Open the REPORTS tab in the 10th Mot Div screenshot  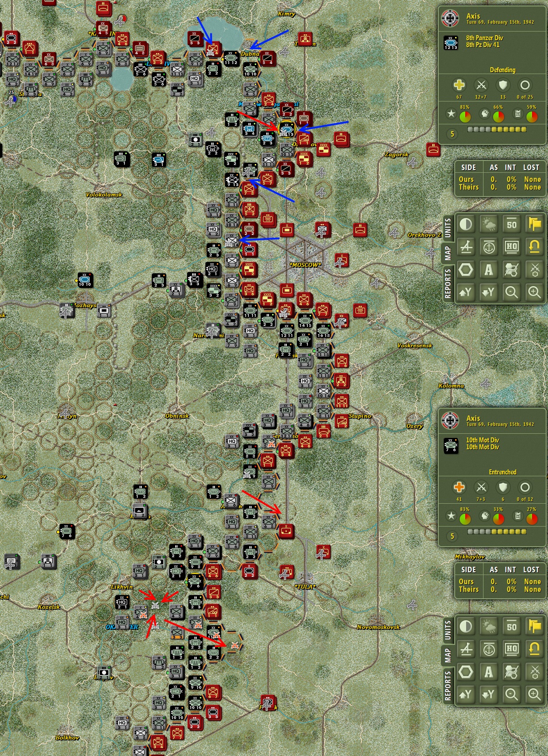point(448,686)
